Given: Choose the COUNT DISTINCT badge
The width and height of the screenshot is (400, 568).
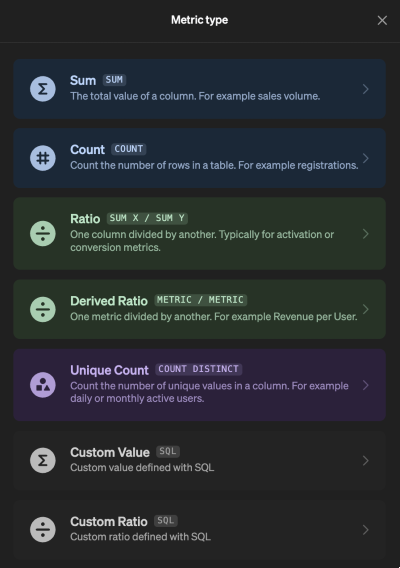Looking at the screenshot, I should click(x=199, y=369).
